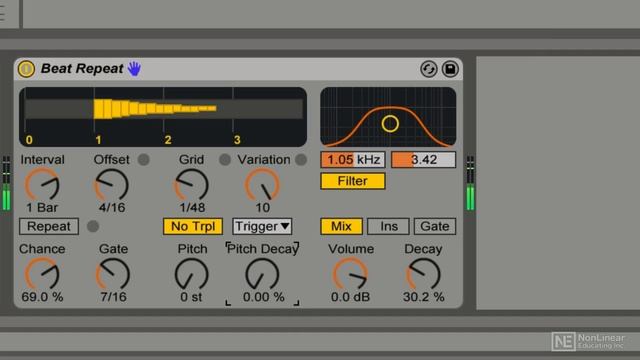Viewport: 640px width, 360px height.
Task: Click the 3.42 filter width field
Action: pos(423,160)
